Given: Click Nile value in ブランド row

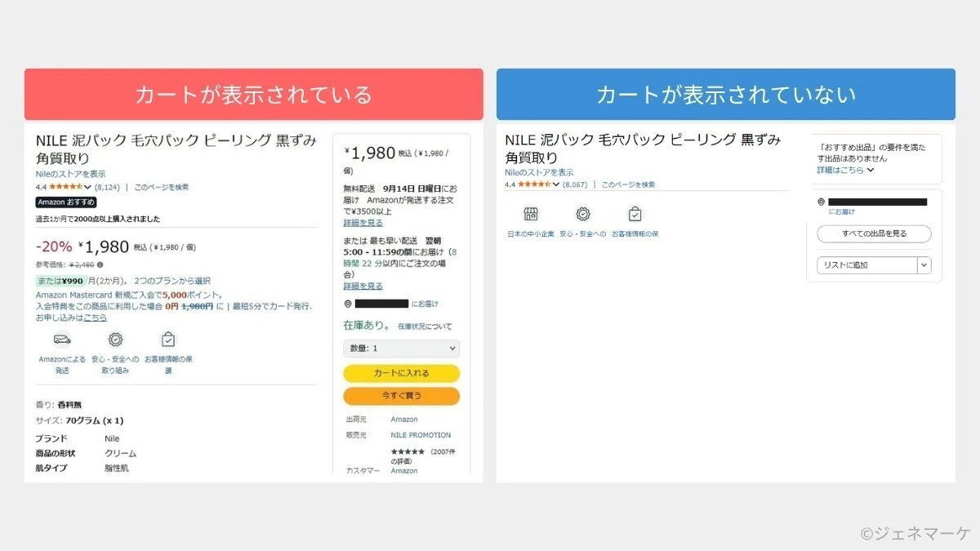Looking at the screenshot, I should (x=112, y=438).
